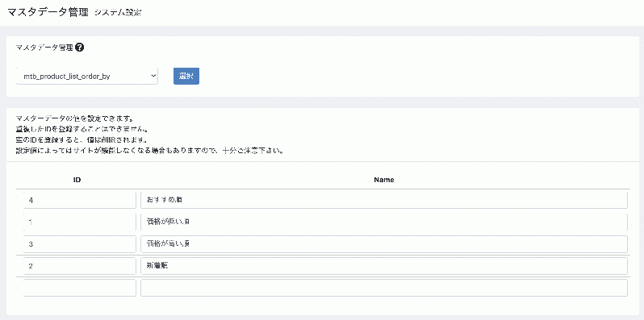Click the line 空のIDを登録すると、値は削除されます。

[81, 140]
